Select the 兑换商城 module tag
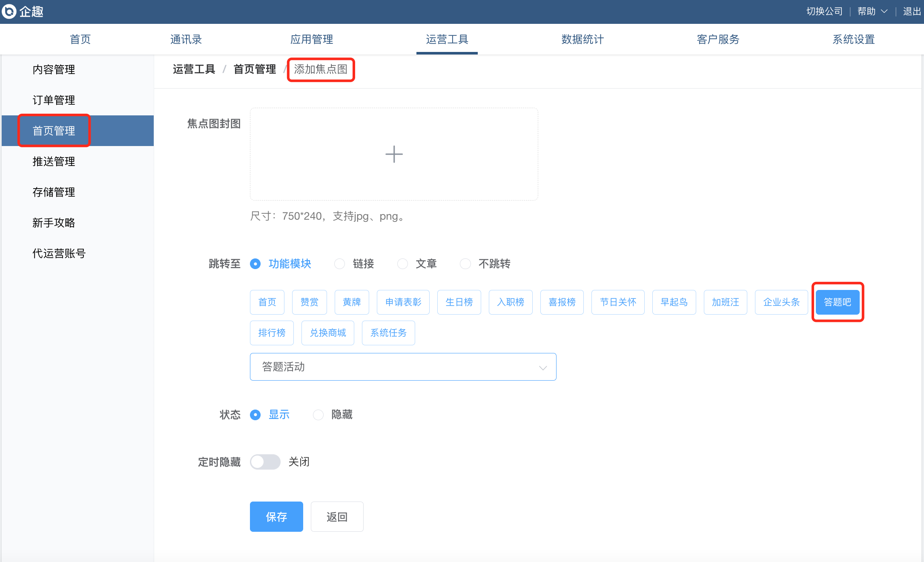 point(328,333)
